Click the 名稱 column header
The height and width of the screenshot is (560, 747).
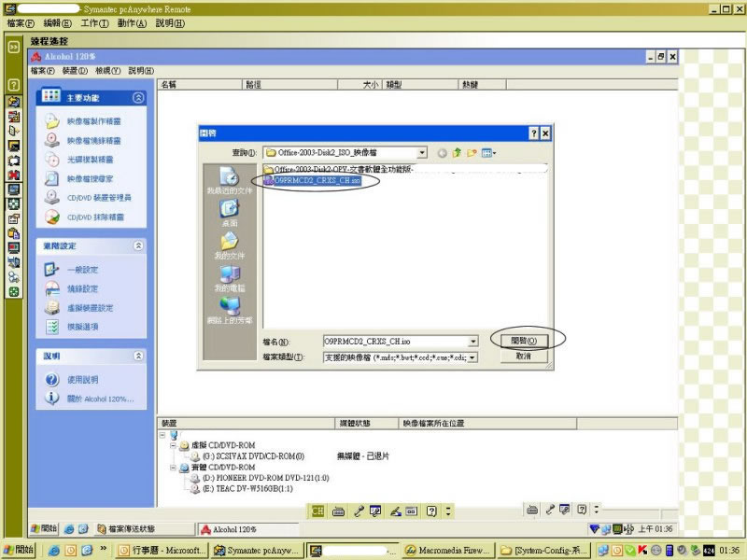pyautogui.click(x=200, y=85)
